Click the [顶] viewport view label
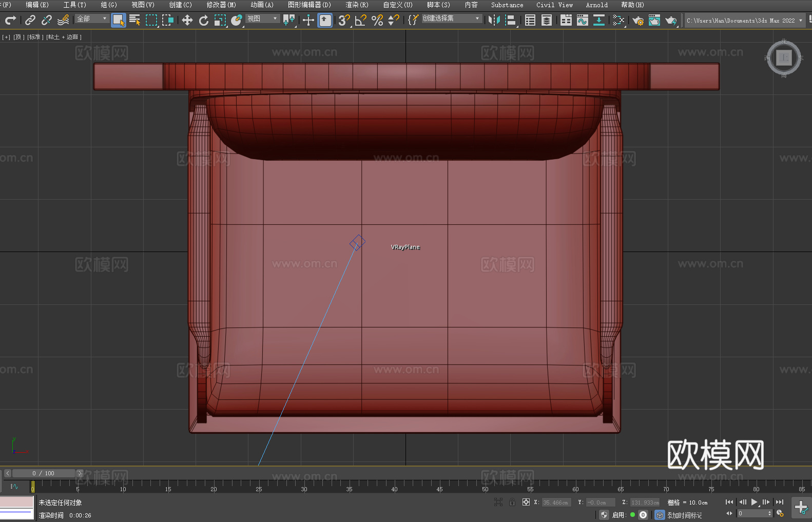The height and width of the screenshot is (522, 812). 19,37
